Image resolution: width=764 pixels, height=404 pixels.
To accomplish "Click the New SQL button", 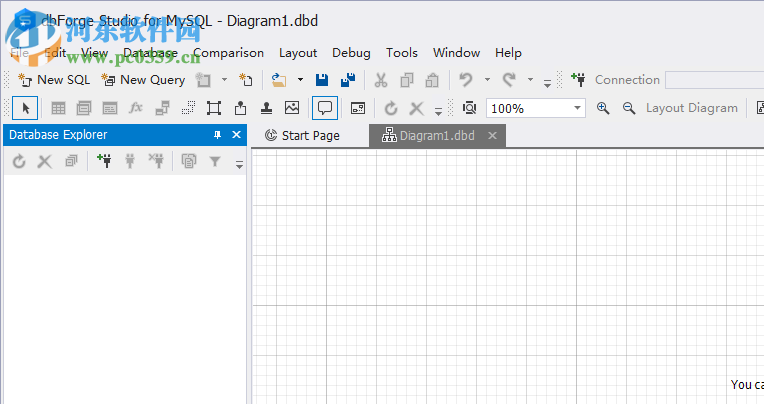I will click(54, 80).
